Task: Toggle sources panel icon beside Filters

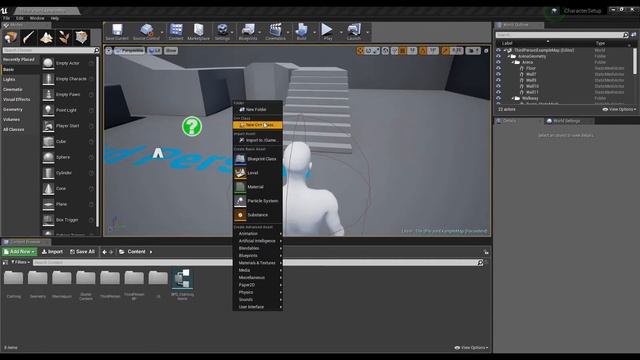Action: pyautogui.click(x=5, y=262)
